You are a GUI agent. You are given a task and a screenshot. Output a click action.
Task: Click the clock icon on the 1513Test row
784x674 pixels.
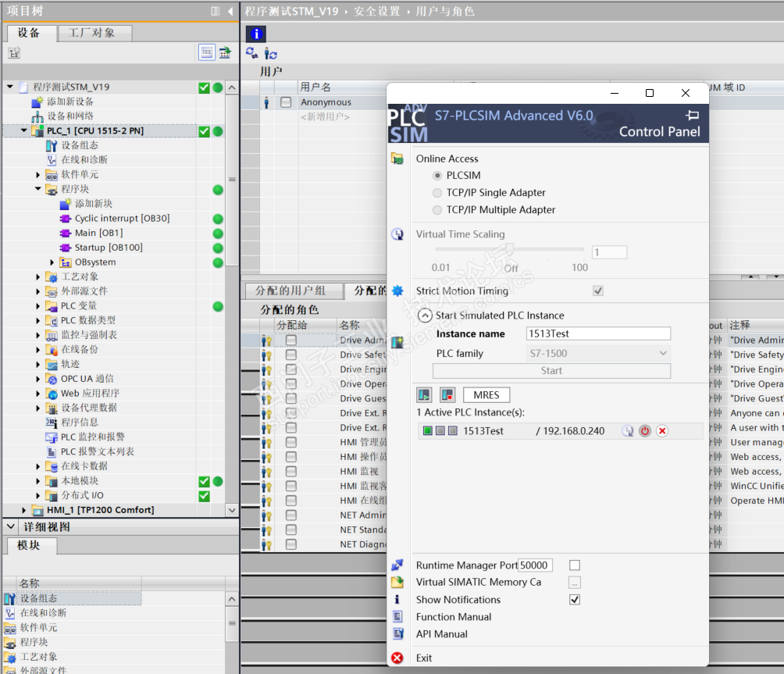(628, 431)
